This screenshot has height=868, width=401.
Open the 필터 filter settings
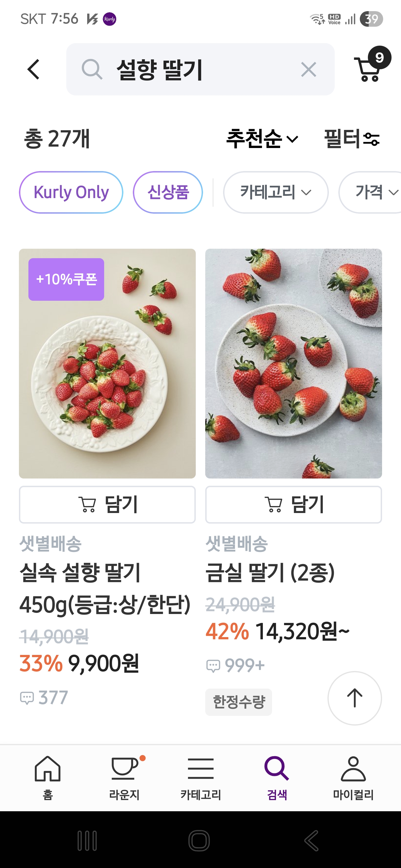352,139
